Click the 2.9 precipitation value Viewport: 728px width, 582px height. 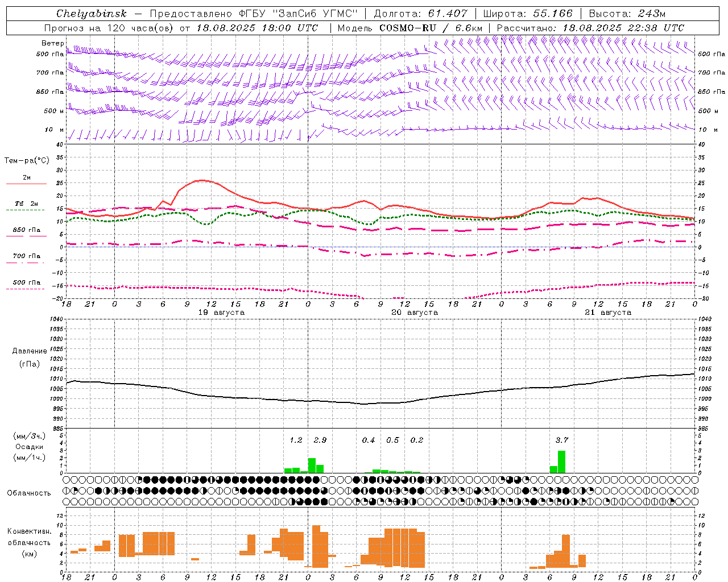coord(320,440)
